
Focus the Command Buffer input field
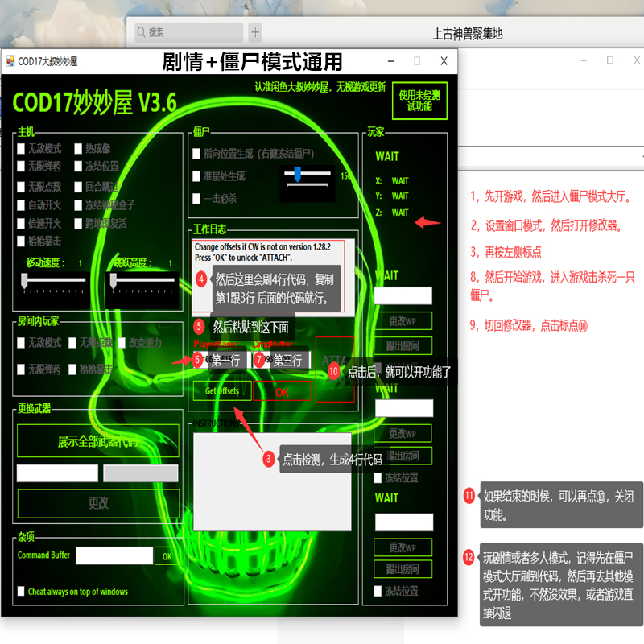pos(114,555)
